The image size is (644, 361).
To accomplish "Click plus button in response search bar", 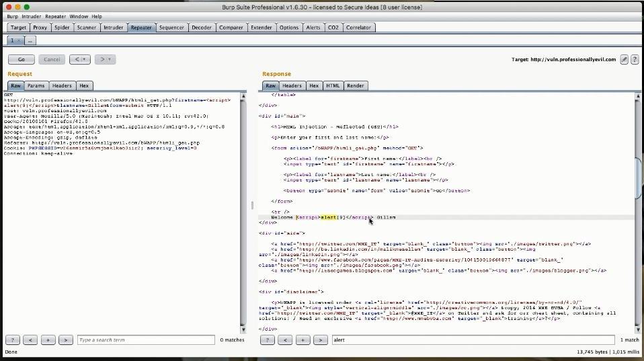I will tap(303, 340).
